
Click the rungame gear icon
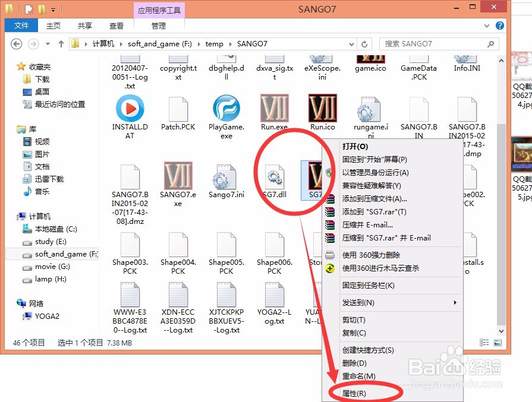click(370, 112)
